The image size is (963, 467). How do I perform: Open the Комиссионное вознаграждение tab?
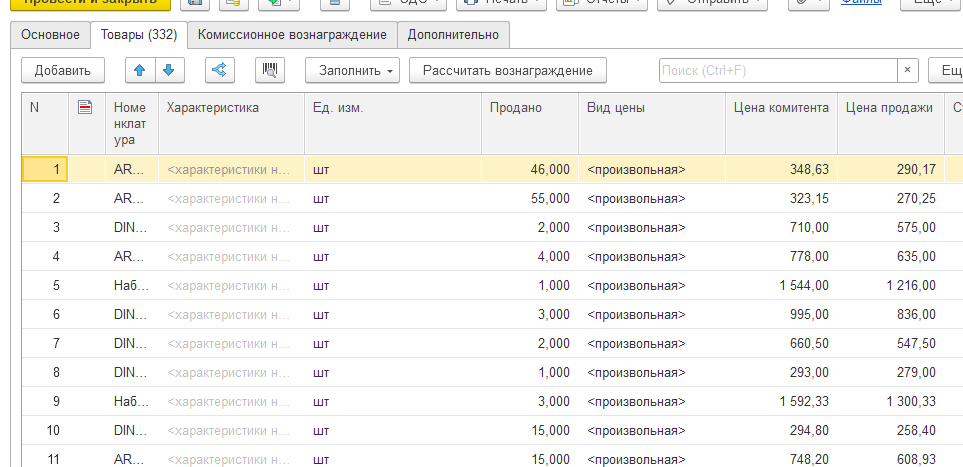292,34
